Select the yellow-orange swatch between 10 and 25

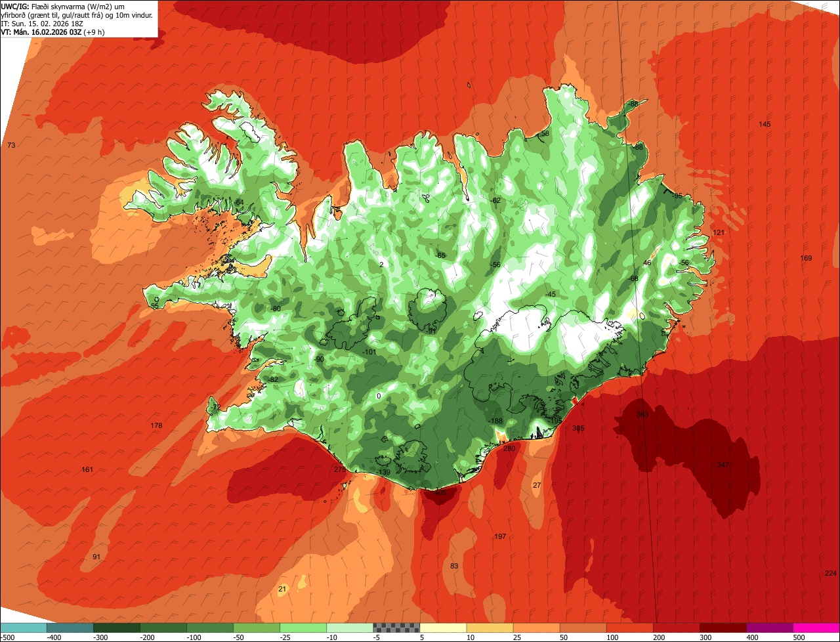click(x=489, y=628)
